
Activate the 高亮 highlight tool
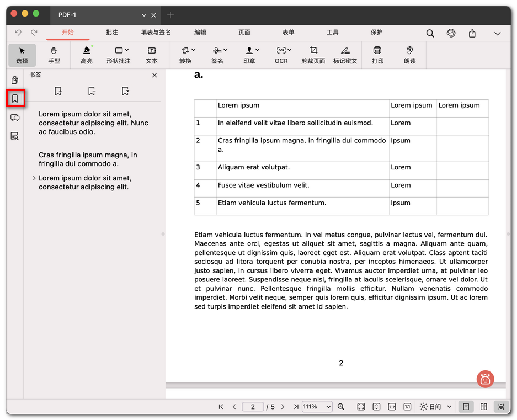(x=87, y=55)
